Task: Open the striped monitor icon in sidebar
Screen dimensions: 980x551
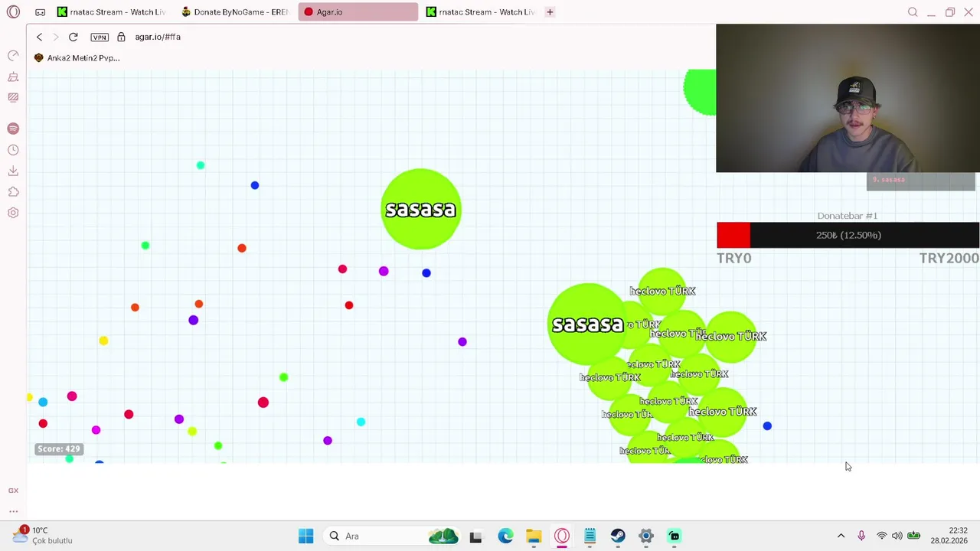Action: (x=13, y=97)
